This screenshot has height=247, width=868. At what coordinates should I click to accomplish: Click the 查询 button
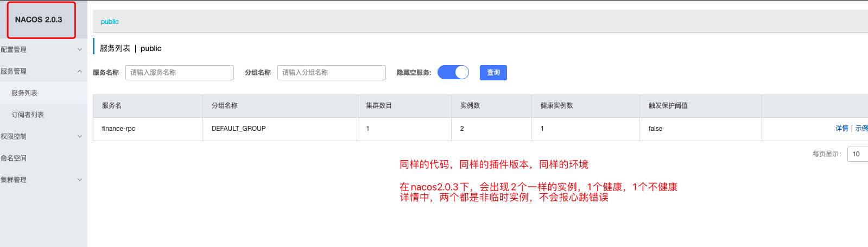tap(493, 73)
